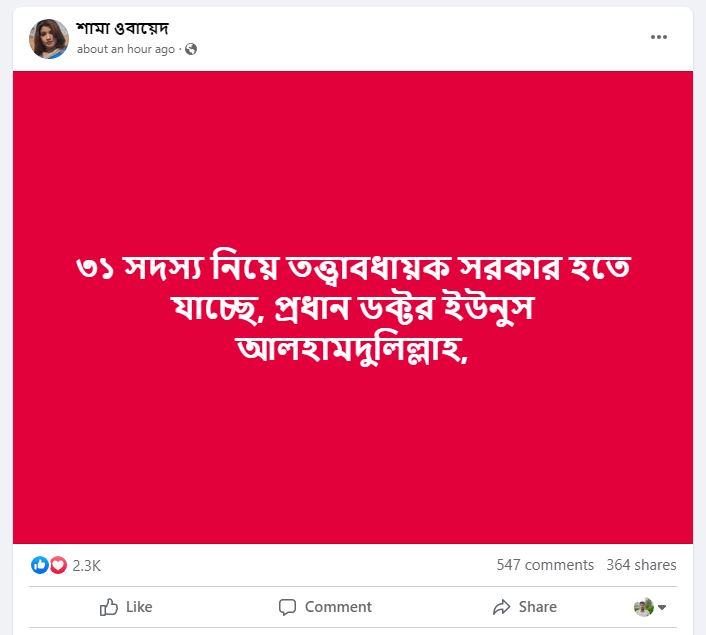Click the red heart reaction icon
Viewport: 706px width, 635px height.
pos(58,565)
